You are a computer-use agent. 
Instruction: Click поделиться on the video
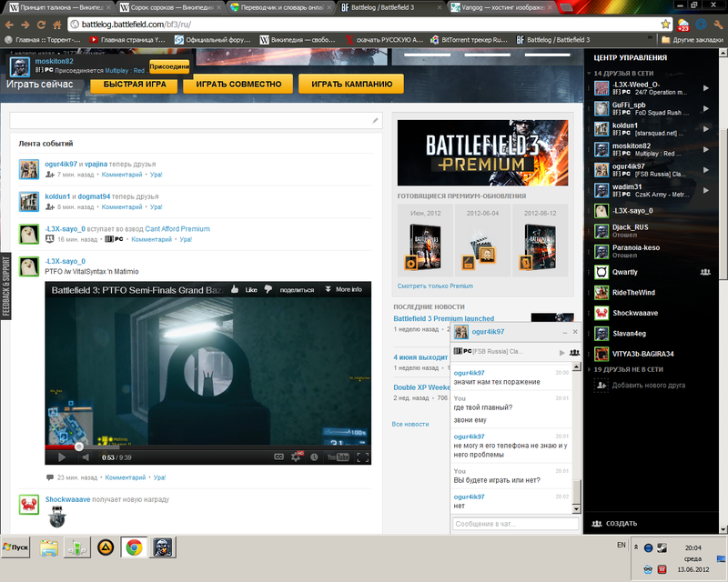297,289
